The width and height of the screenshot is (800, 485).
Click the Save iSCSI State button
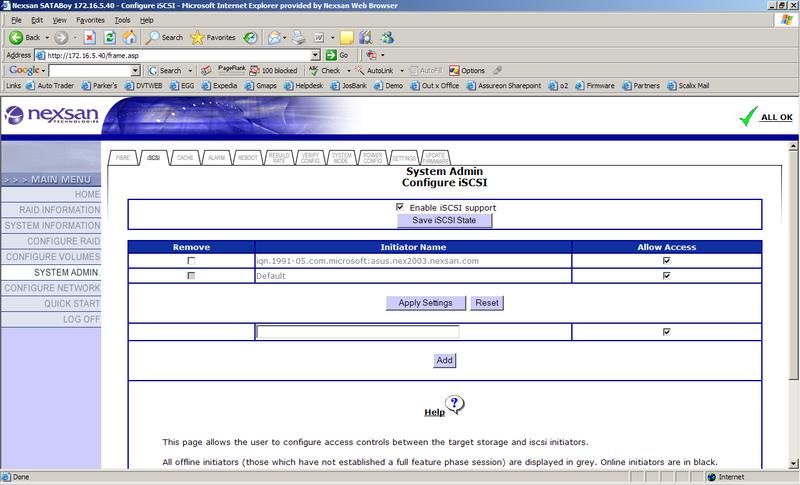(x=444, y=220)
